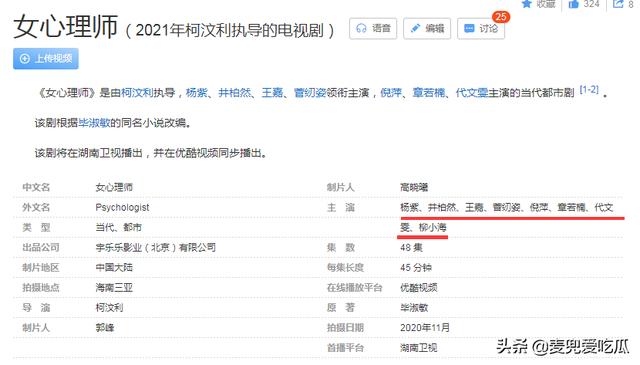Click the chat icon in 讨论 button
640x365 pixels.
pos(469,29)
